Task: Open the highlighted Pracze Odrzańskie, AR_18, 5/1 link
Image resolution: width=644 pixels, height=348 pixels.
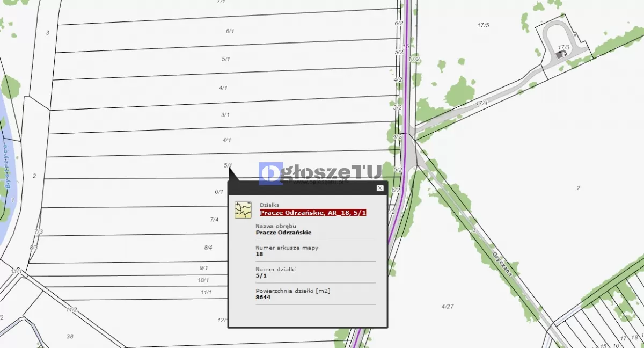Action: coord(313,213)
